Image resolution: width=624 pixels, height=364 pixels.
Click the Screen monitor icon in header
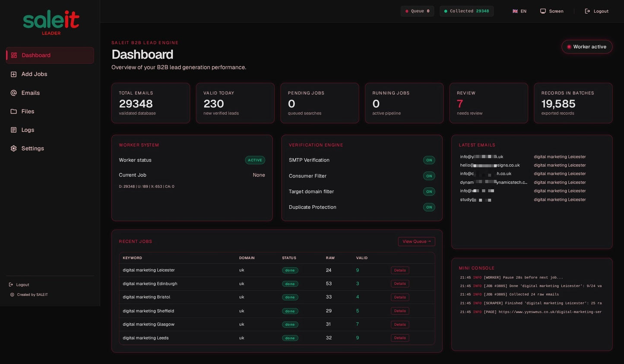tap(543, 11)
